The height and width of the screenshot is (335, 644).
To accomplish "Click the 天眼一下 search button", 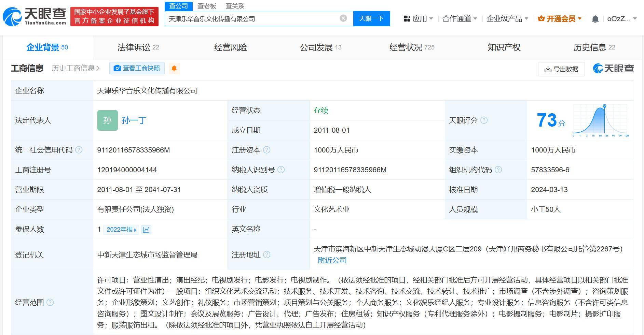I will point(372,18).
